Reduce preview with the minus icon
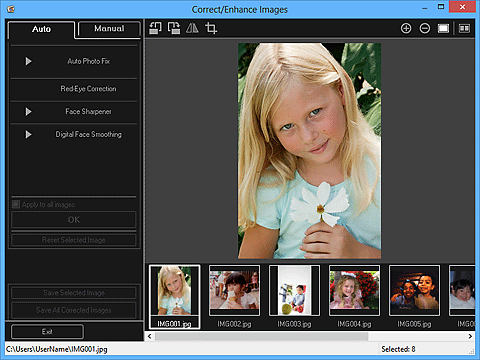Viewport: 480px width, 360px height. [424, 28]
